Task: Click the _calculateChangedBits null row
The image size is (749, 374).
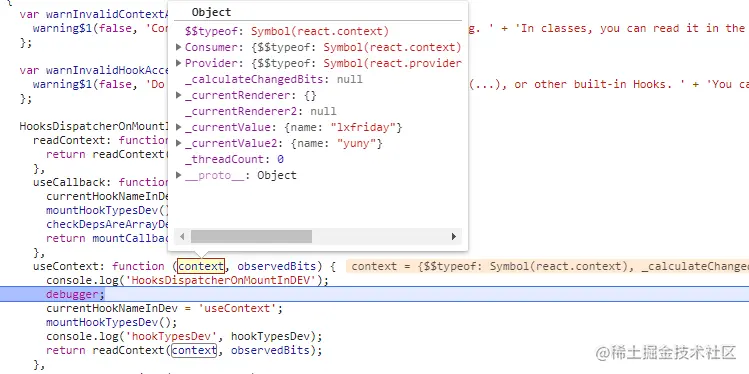Action: click(x=274, y=79)
